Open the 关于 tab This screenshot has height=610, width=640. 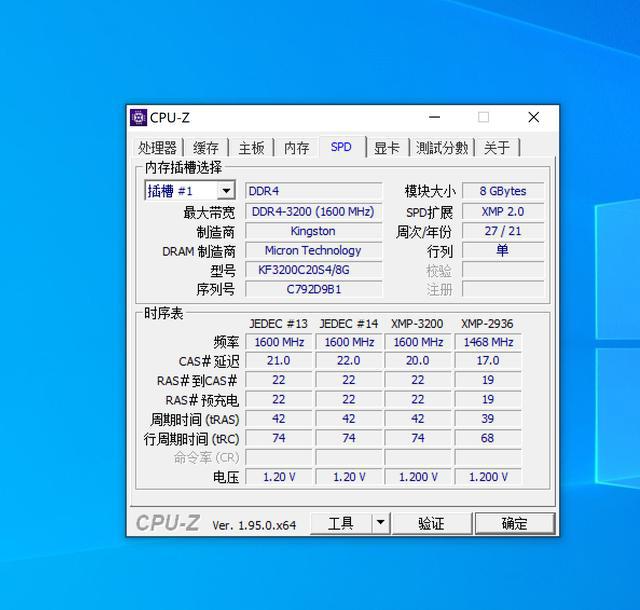pos(497,147)
